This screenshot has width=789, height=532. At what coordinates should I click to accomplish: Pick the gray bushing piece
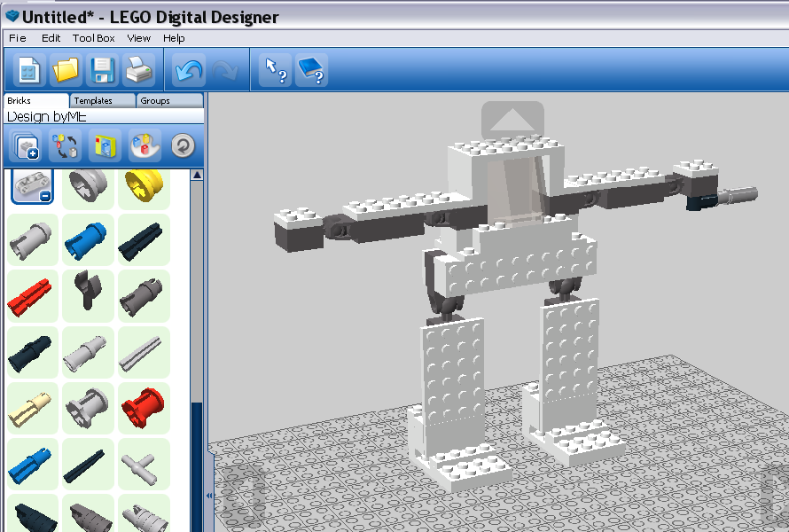(x=88, y=408)
